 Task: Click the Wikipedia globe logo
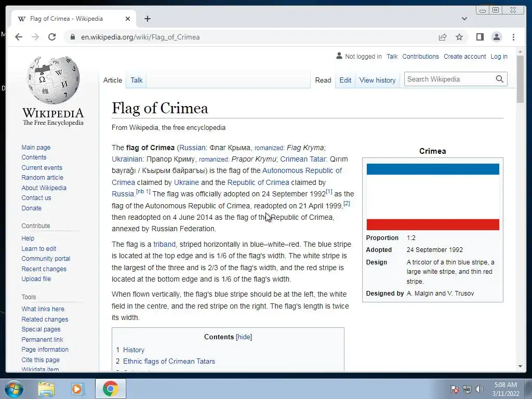[54, 80]
